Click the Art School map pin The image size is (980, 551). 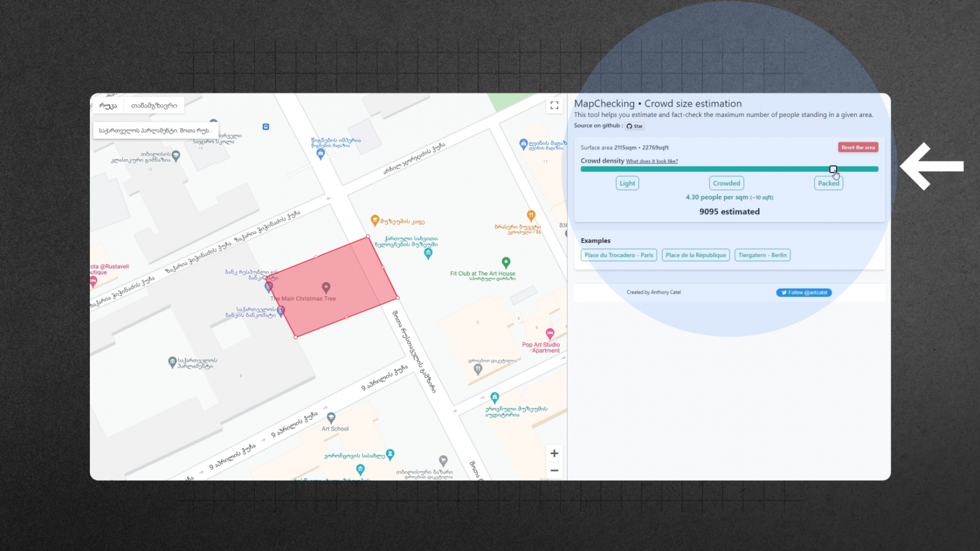331,418
